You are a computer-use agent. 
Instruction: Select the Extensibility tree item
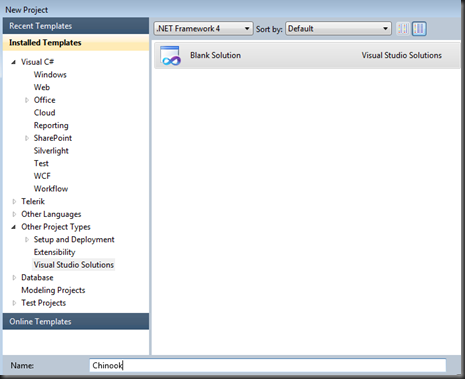54,252
